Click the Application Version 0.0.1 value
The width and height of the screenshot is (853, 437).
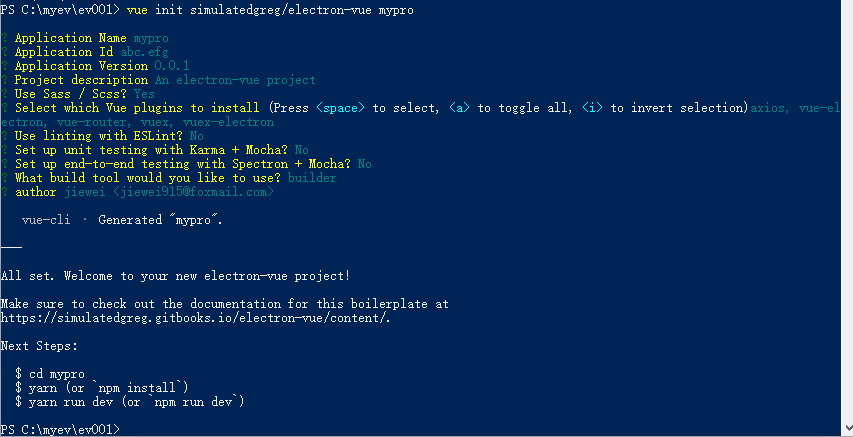click(x=179, y=65)
